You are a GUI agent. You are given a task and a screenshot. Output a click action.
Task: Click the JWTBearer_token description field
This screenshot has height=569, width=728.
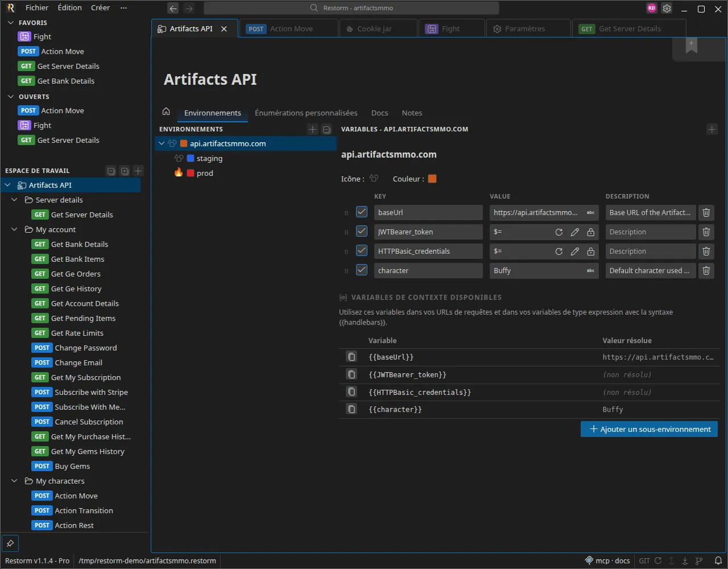pyautogui.click(x=651, y=232)
